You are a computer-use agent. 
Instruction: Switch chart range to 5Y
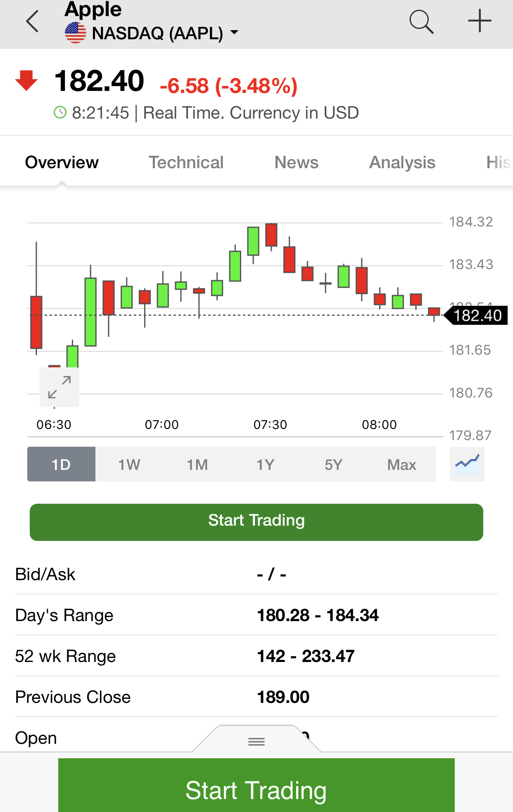pos(334,464)
